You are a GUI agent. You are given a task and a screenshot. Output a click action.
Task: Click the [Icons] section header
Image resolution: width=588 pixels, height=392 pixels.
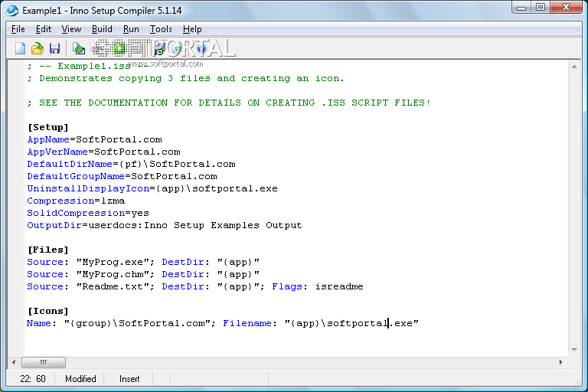[48, 311]
